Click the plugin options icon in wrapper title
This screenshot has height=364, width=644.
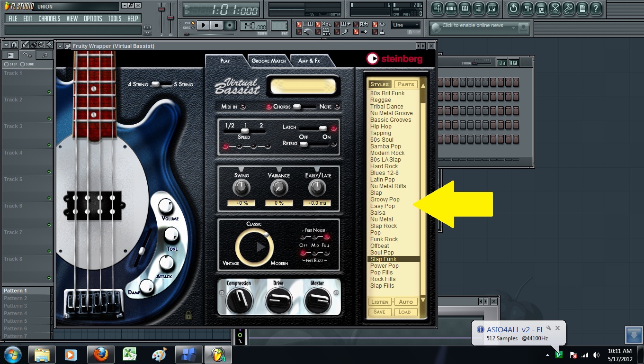tap(68, 46)
